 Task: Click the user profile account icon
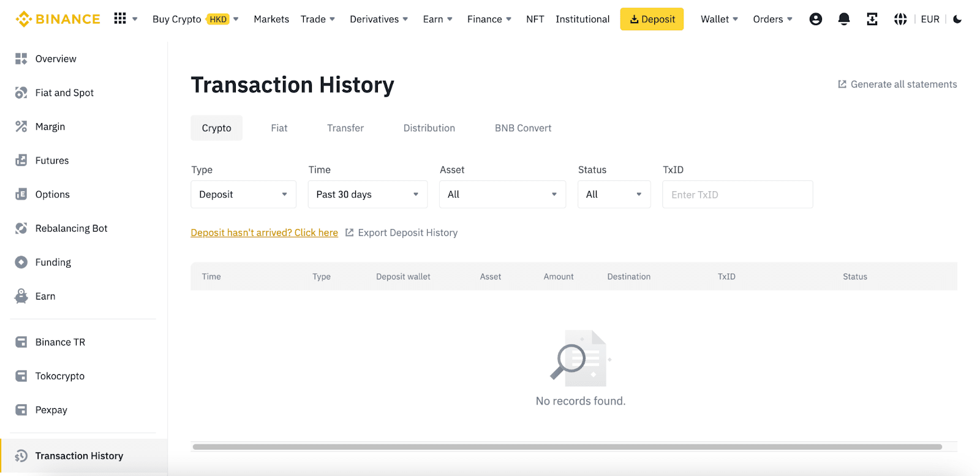(x=815, y=19)
